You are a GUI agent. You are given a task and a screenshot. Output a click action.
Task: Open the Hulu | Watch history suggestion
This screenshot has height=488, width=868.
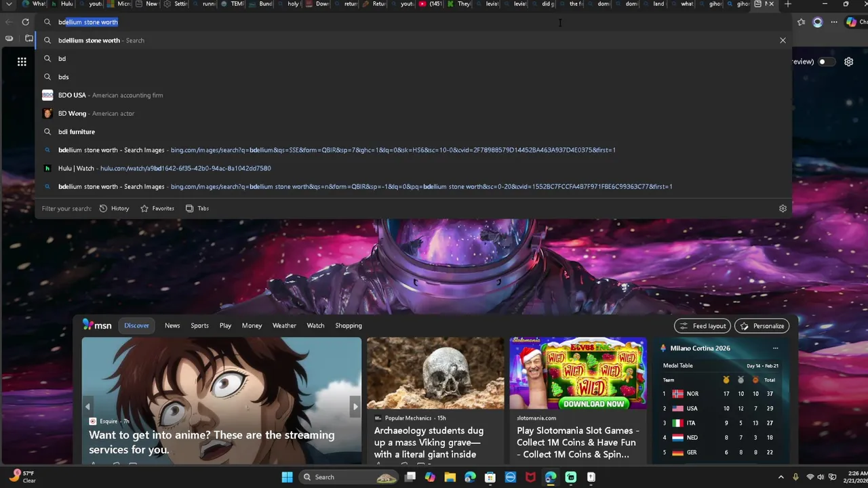point(413,168)
